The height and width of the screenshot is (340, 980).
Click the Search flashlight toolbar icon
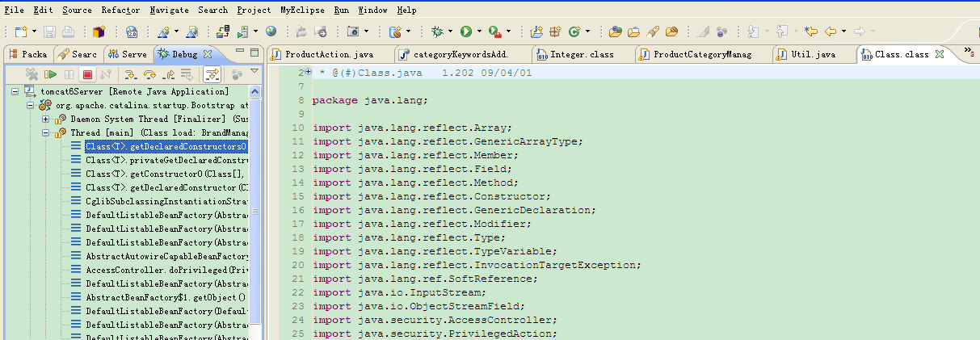[x=653, y=31]
